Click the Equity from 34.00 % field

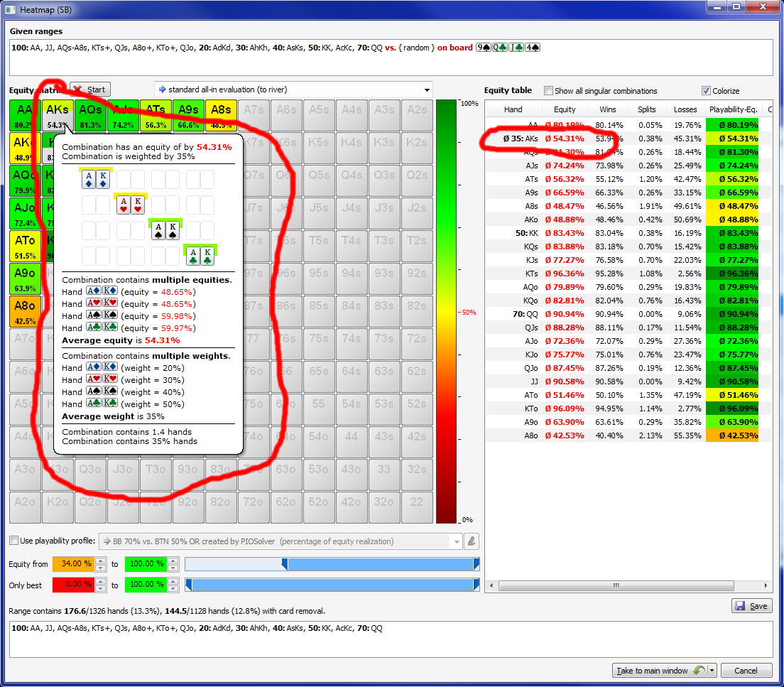point(74,564)
